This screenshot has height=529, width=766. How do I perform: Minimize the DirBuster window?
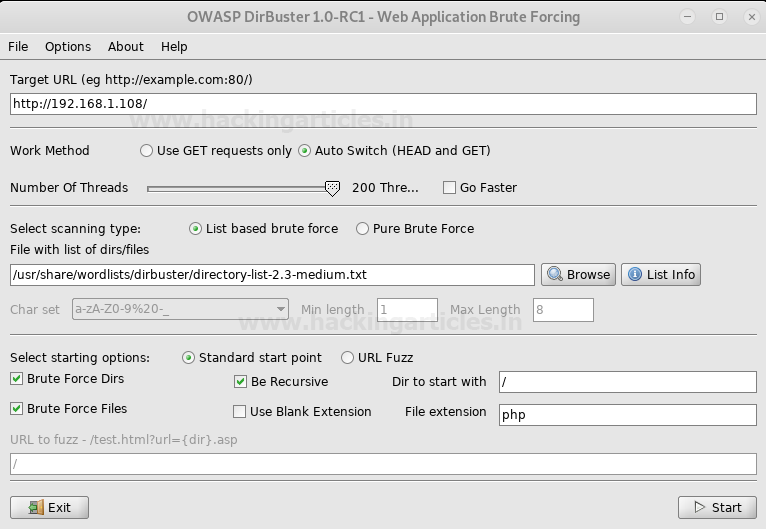tap(687, 17)
